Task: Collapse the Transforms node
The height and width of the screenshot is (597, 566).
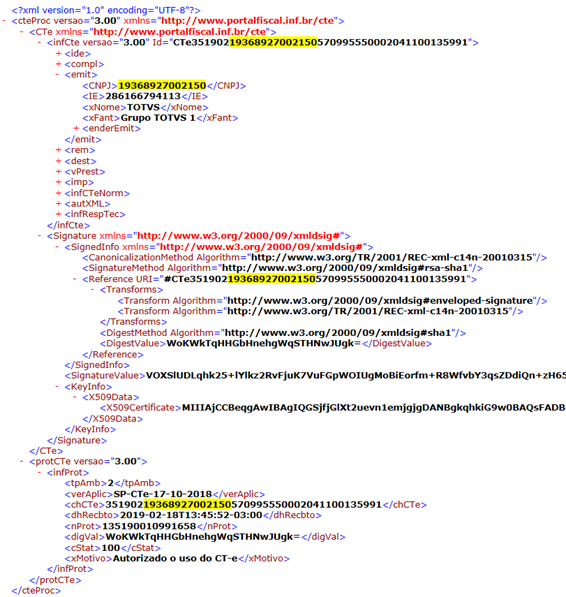Action: point(93,290)
